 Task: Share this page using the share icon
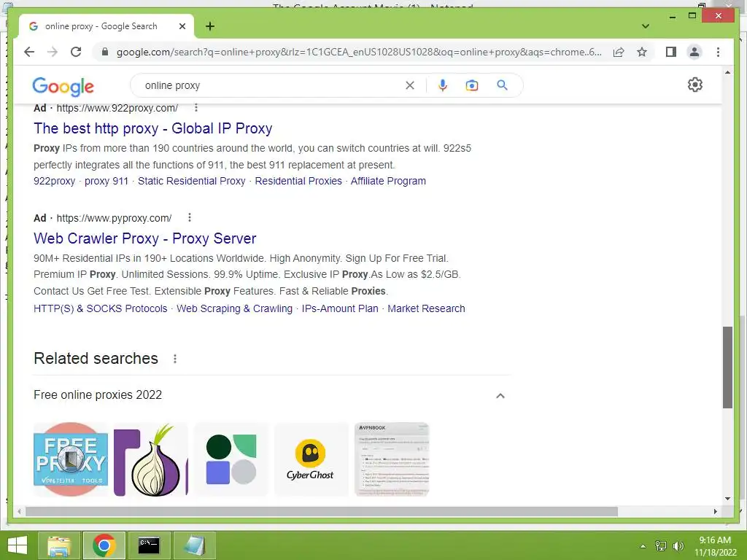point(619,52)
